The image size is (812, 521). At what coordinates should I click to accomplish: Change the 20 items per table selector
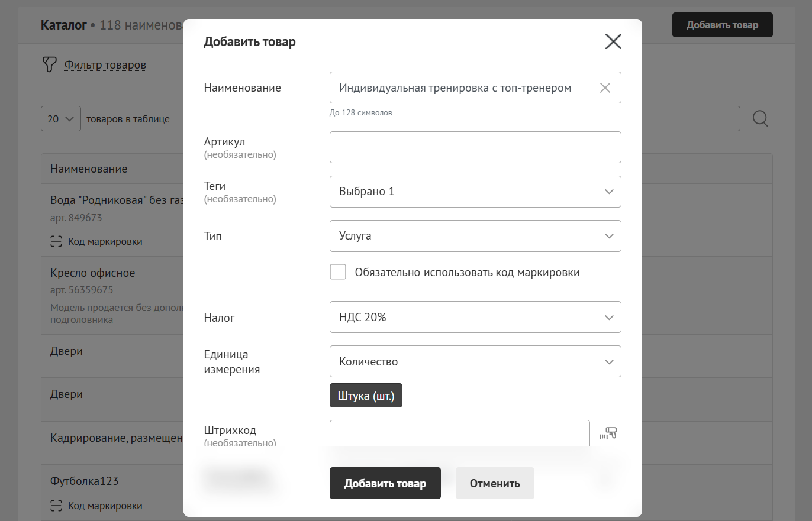coord(61,119)
